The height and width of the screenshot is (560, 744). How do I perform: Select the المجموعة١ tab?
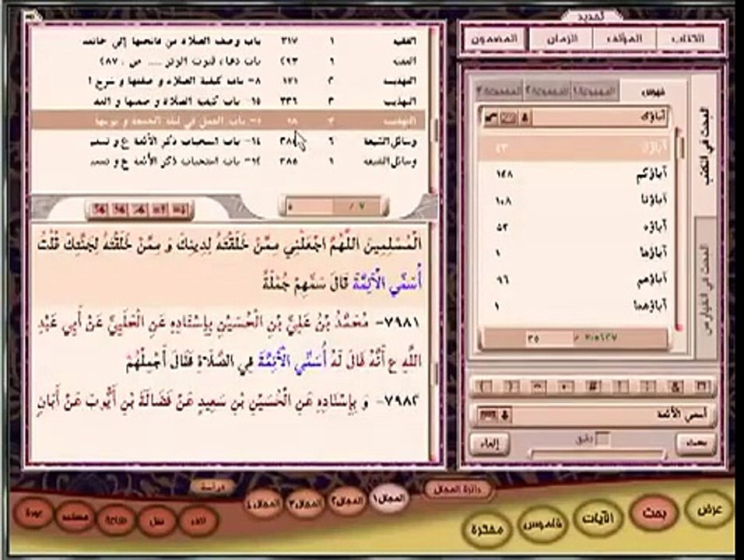click(595, 92)
